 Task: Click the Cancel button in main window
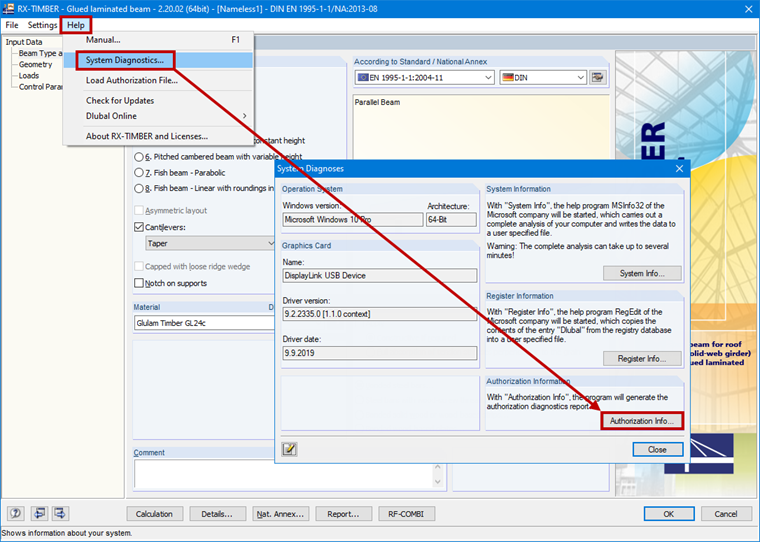pos(726,514)
